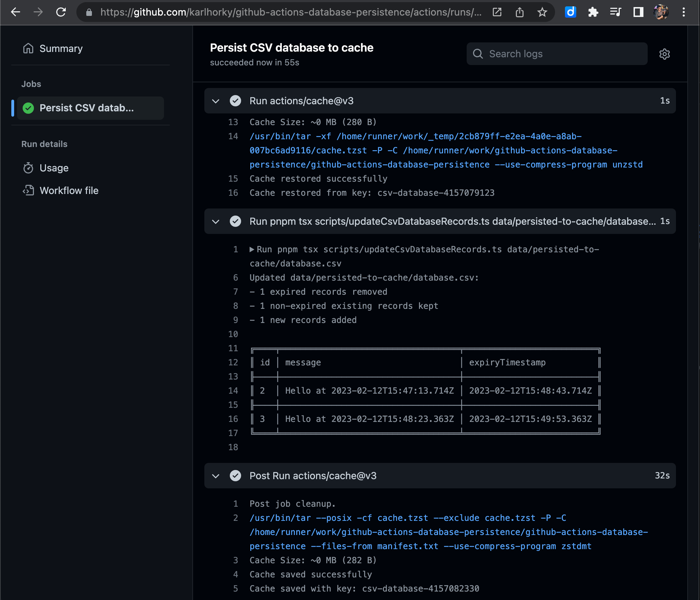Collapse the Run actions/cache@v3 step
Viewport: 700px width, 600px height.
click(x=216, y=101)
